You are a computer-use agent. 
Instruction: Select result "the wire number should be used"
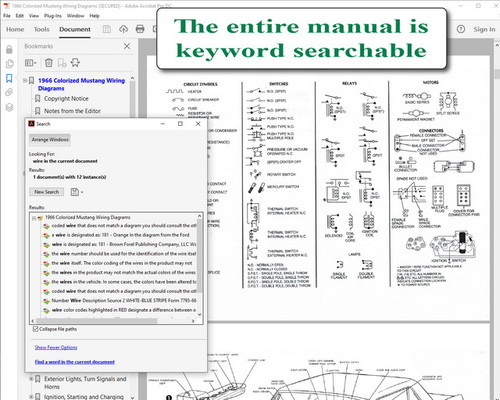coord(124,254)
